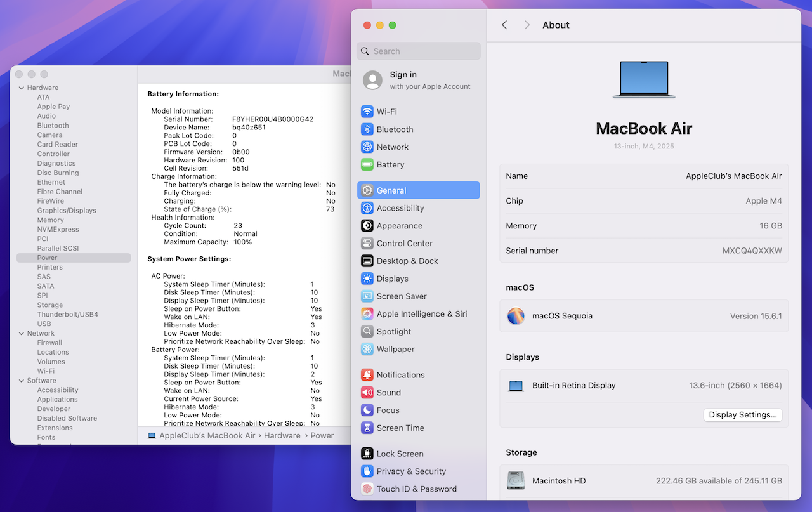Open Sound settings

419,393
